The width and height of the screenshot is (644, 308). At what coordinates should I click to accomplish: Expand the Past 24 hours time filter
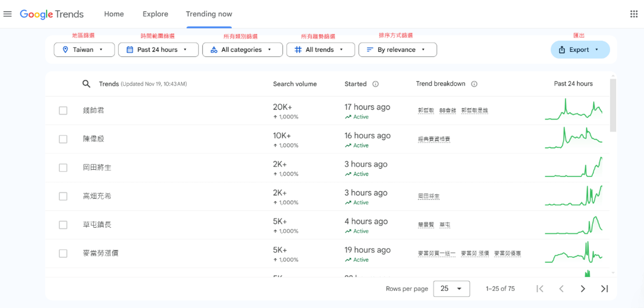(158, 50)
